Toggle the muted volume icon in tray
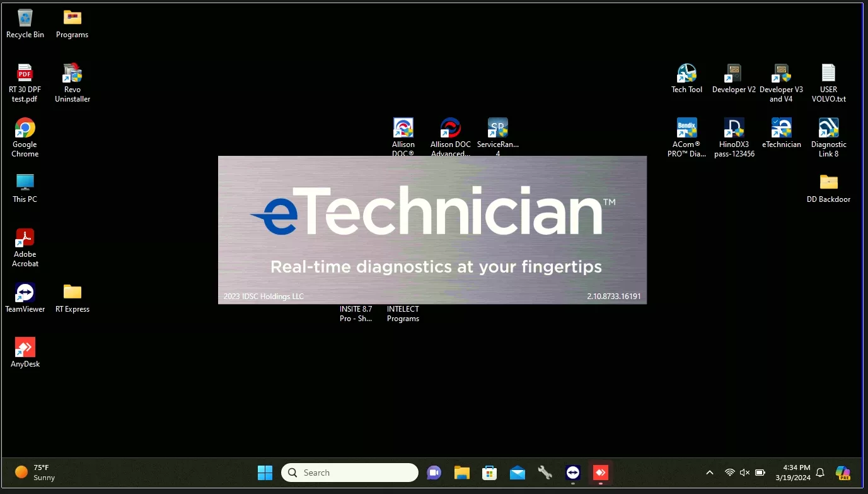Viewport: 868px width, 494px height. pyautogui.click(x=744, y=473)
